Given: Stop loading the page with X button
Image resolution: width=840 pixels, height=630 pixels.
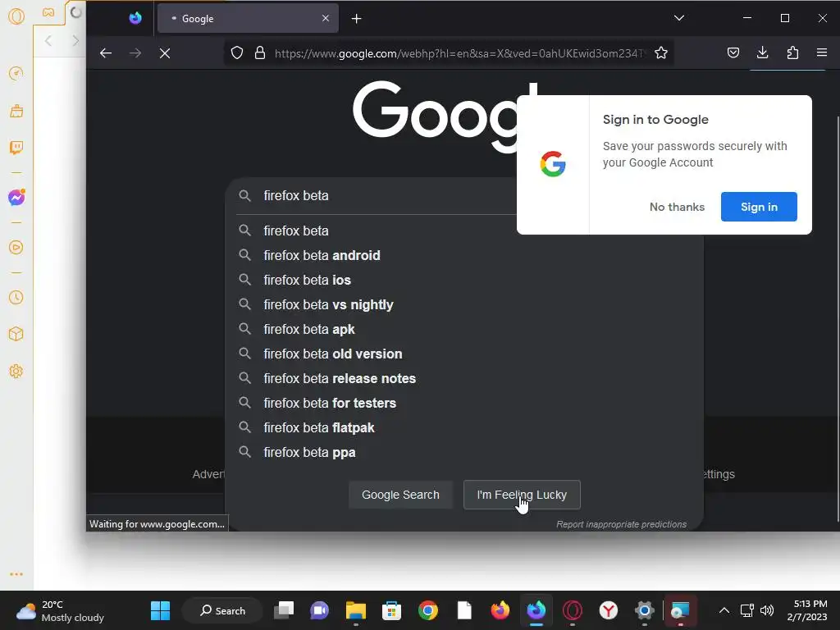Looking at the screenshot, I should [x=165, y=53].
